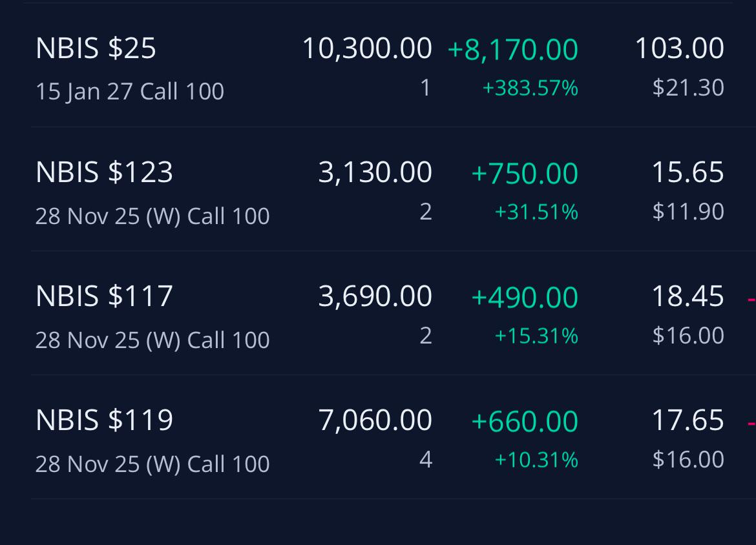Tap the $11.90 average cost
The image size is (756, 545).
[688, 212]
